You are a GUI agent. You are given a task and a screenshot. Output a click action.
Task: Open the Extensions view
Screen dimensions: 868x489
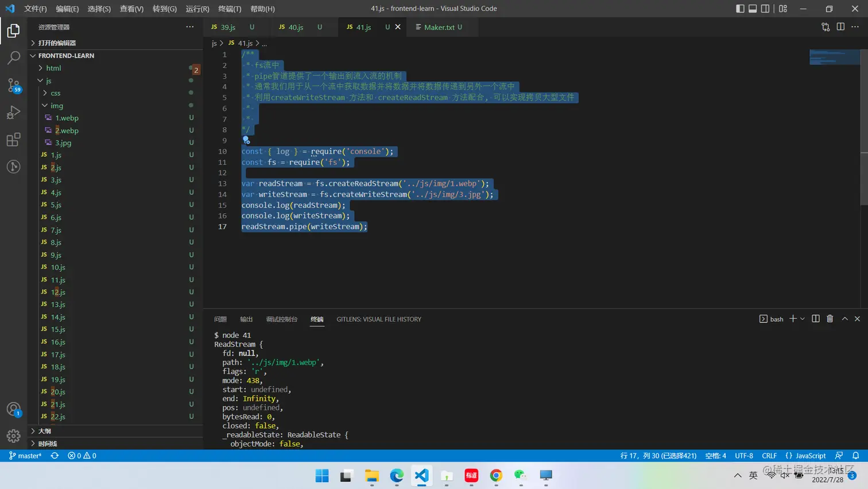(13, 140)
